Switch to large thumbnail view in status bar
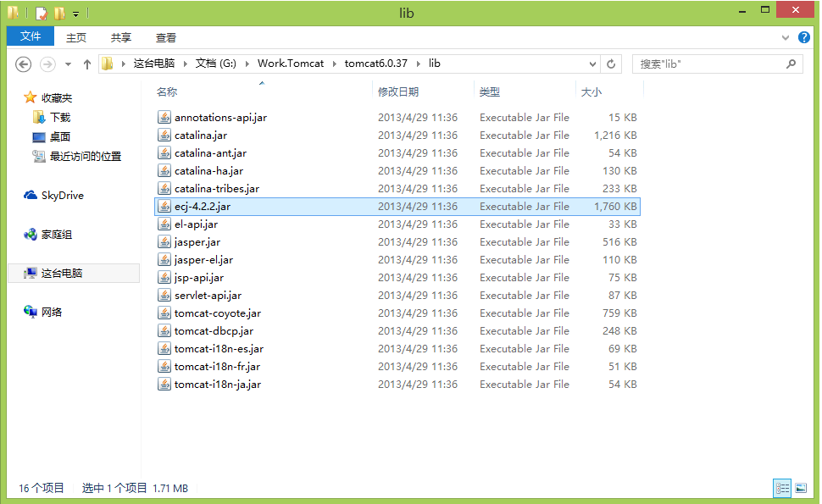Image resolution: width=822 pixels, height=504 pixels. [x=801, y=488]
